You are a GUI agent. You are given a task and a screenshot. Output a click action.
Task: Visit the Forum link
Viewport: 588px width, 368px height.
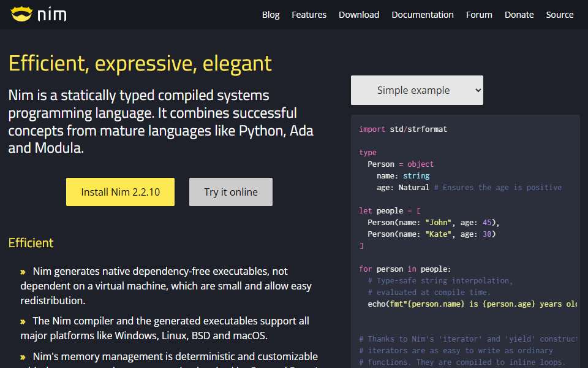tap(479, 15)
